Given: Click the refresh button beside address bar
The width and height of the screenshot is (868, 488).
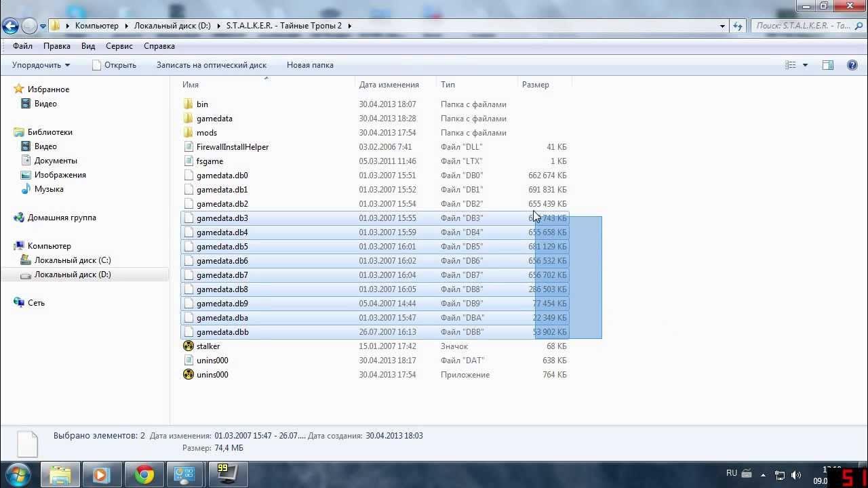Looking at the screenshot, I should coord(738,26).
